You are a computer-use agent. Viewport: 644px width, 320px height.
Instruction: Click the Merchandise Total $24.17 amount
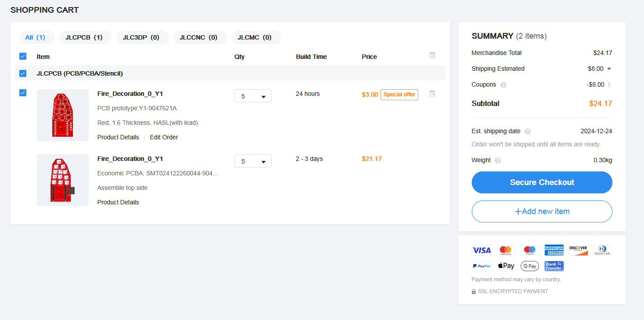click(x=603, y=53)
